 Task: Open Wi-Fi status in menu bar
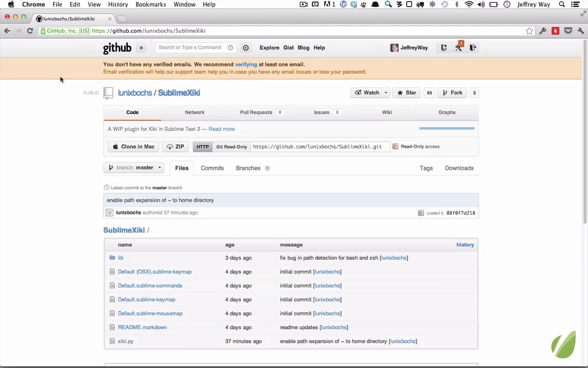(x=469, y=5)
